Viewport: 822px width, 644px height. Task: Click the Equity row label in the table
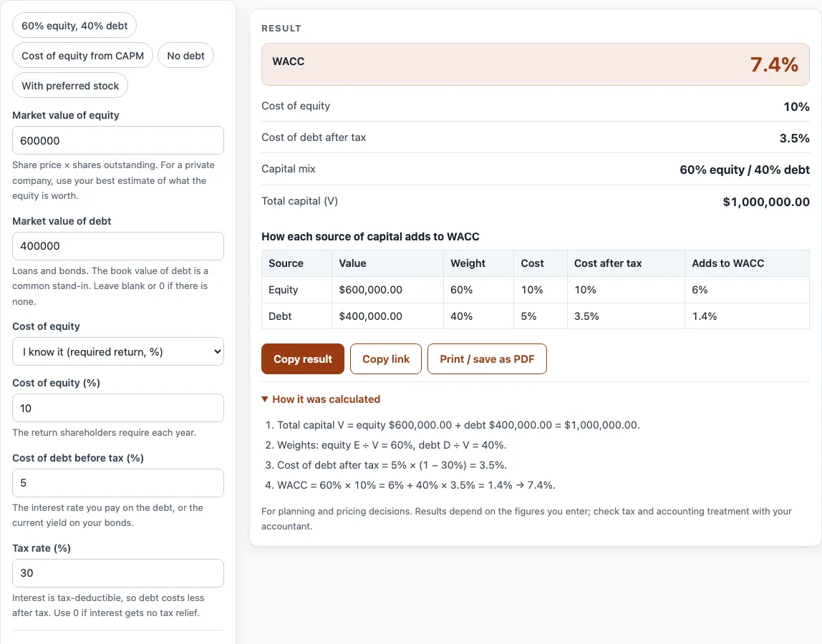click(x=296, y=290)
